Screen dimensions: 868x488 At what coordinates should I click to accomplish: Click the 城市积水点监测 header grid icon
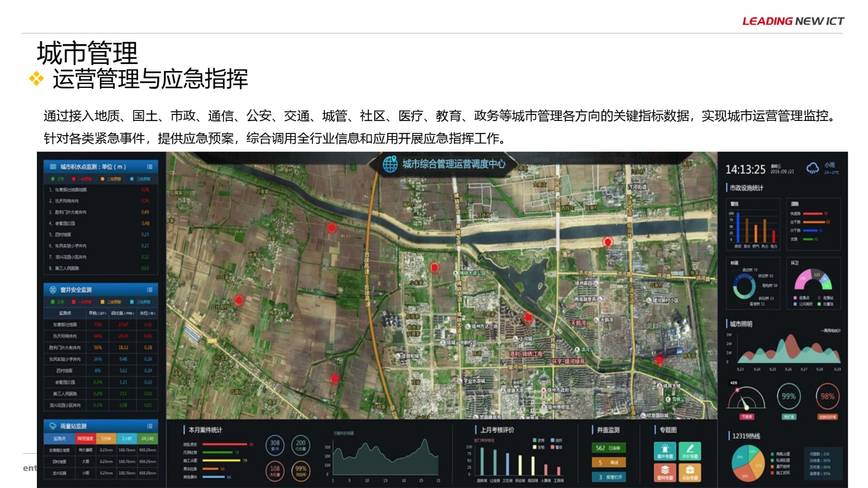coord(53,166)
